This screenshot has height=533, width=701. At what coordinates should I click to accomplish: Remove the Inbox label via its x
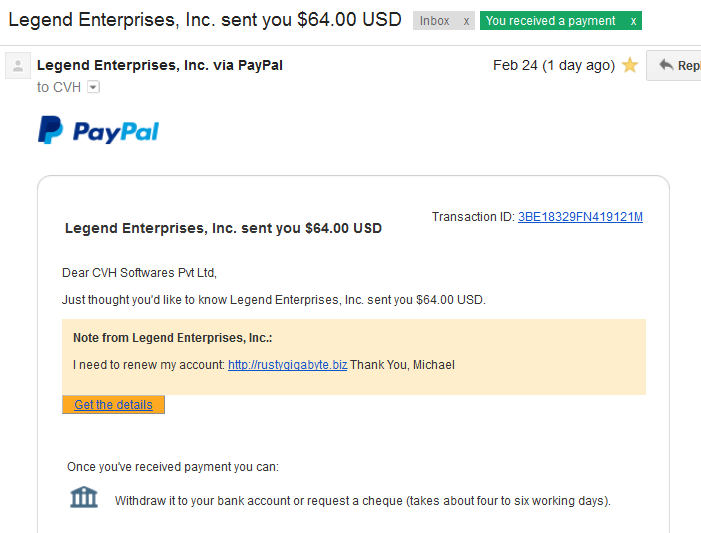tap(466, 21)
